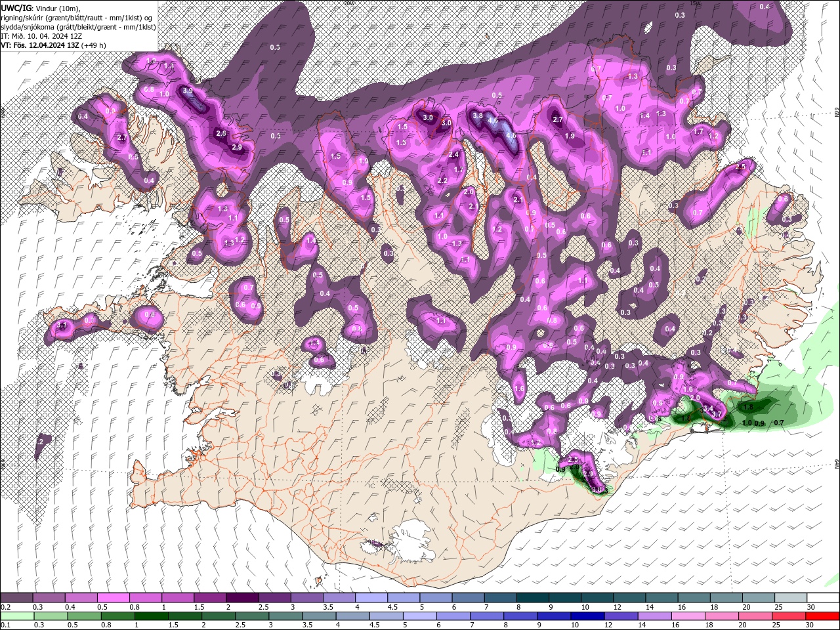
Task: Click the 'Vindur (10m)' title text
Action: [x=57, y=7]
